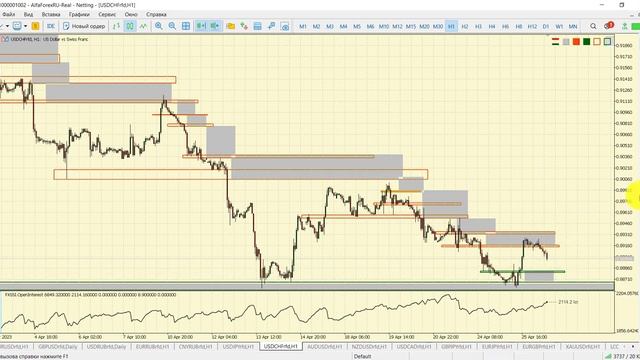Screen dimensions: 640x360
Task: Open the Окно menu
Action: pos(131,14)
